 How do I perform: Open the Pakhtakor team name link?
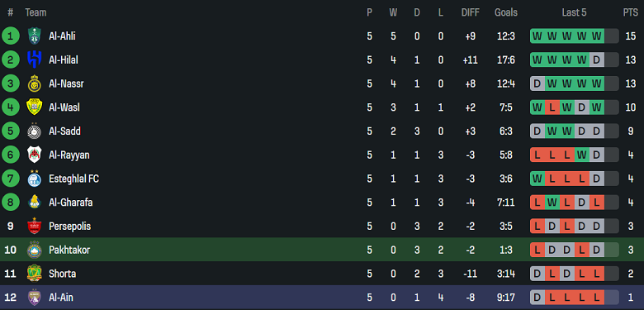coord(69,250)
